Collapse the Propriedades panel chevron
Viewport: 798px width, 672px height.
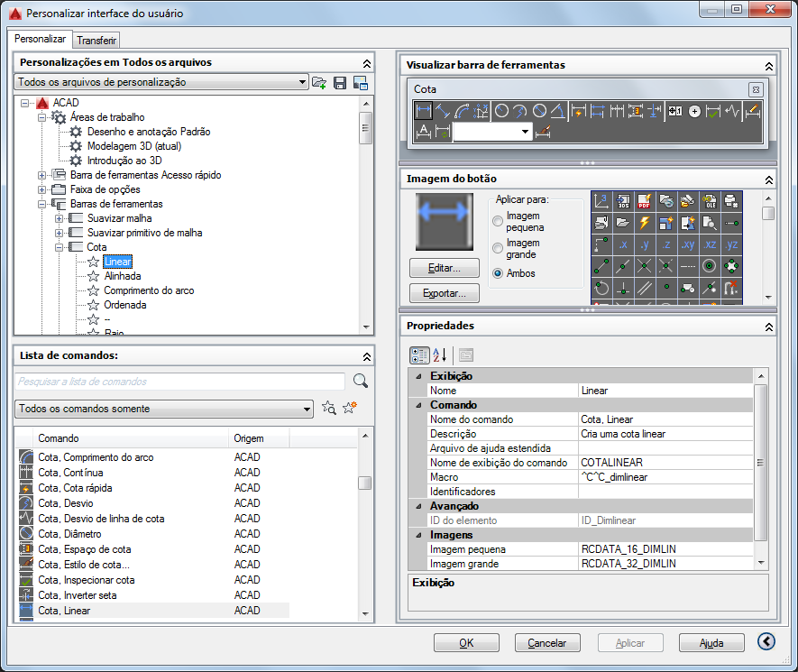[x=768, y=327]
